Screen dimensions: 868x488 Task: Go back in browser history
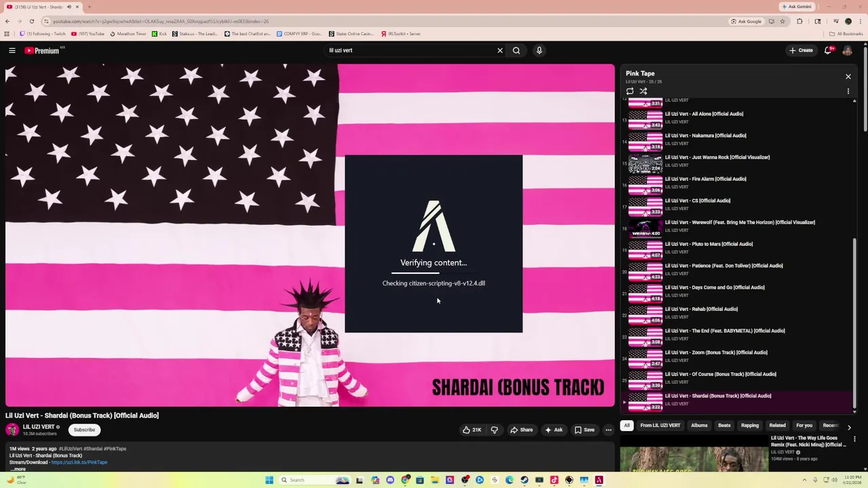coord(7,21)
